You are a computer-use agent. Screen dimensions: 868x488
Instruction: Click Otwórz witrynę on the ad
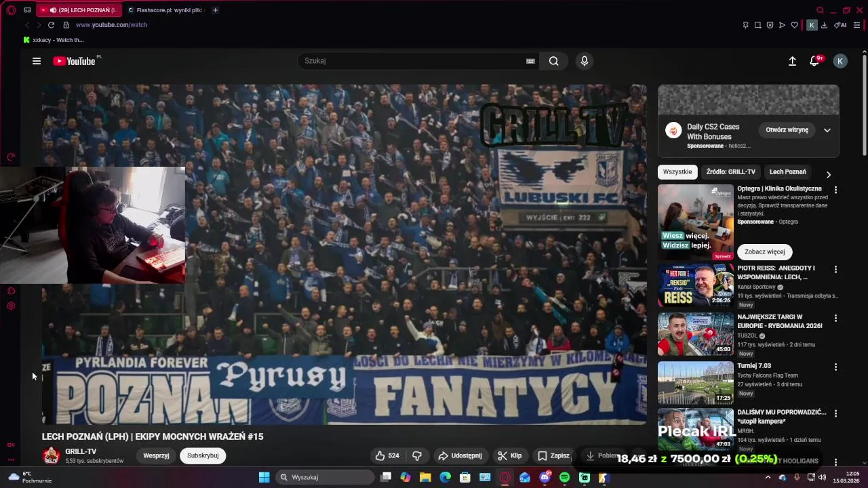tap(787, 130)
